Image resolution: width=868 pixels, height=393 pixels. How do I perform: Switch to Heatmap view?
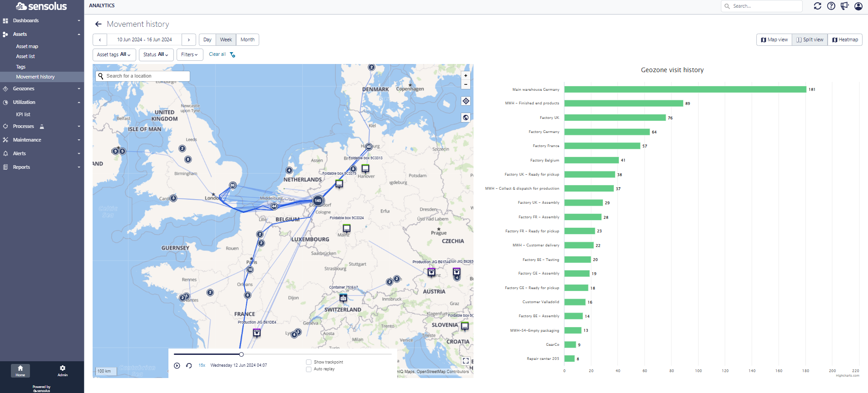coord(845,40)
